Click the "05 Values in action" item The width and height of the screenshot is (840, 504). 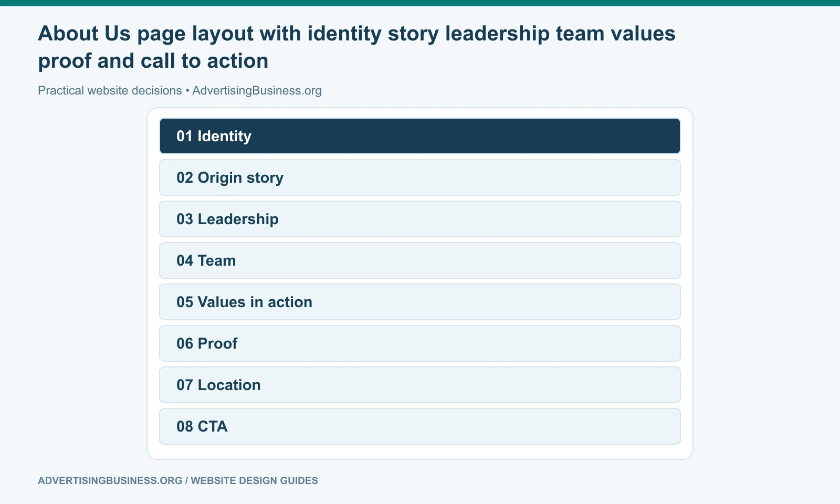pos(420,302)
